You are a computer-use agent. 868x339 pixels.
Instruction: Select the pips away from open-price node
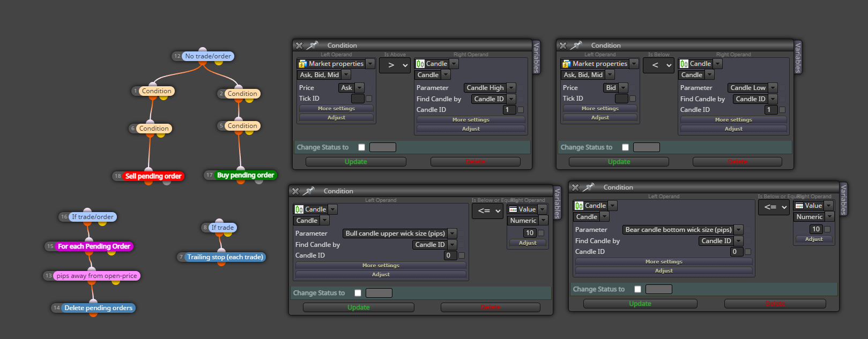(97, 276)
